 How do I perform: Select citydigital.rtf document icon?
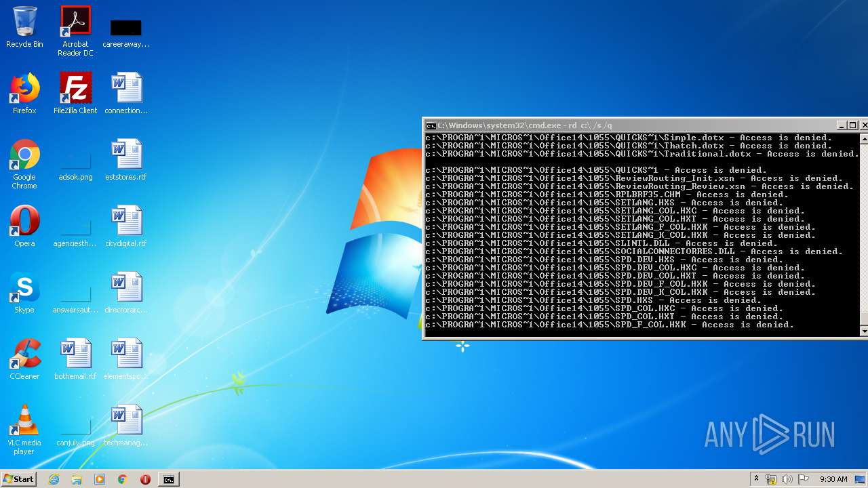(x=126, y=226)
